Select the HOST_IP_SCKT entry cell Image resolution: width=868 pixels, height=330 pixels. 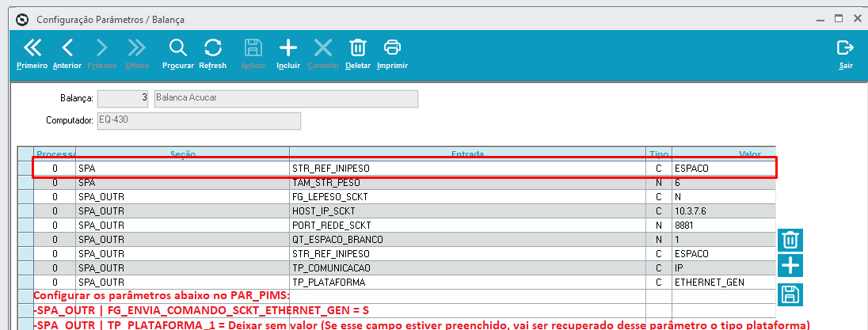click(468, 211)
